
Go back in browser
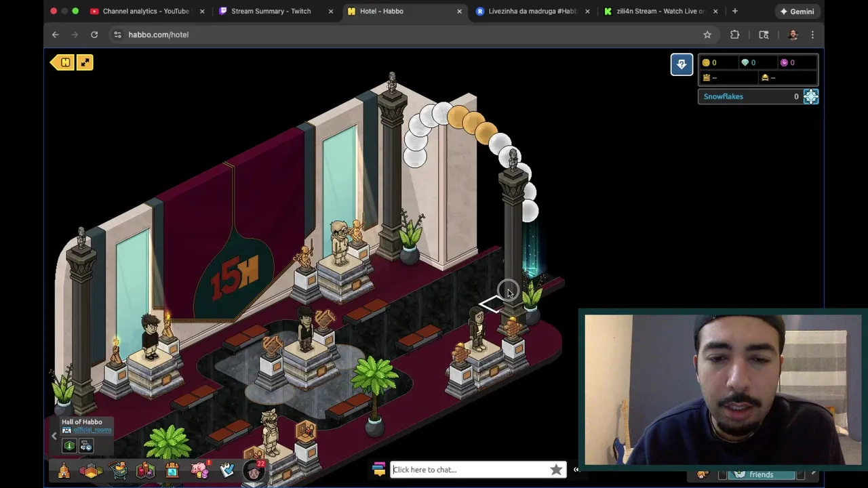[56, 35]
